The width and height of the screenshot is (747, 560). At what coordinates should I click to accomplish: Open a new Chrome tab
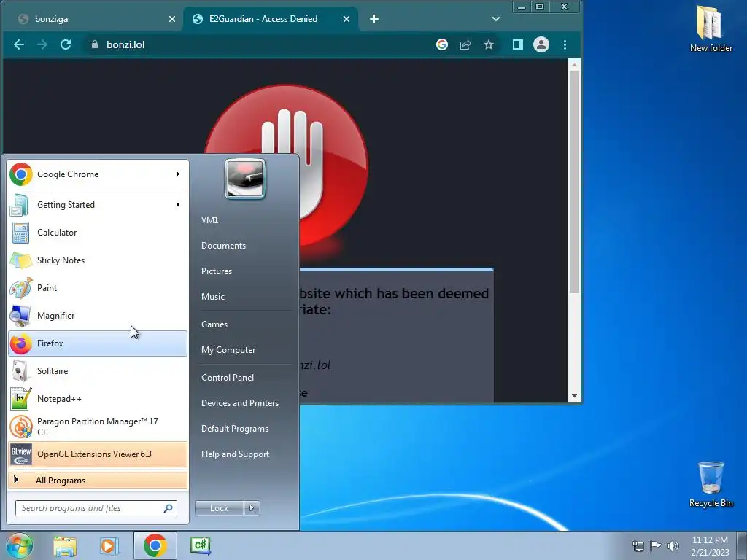pos(374,19)
